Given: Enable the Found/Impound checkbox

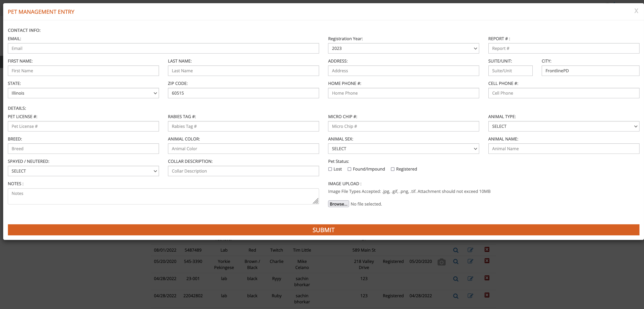Looking at the screenshot, I should point(349,169).
